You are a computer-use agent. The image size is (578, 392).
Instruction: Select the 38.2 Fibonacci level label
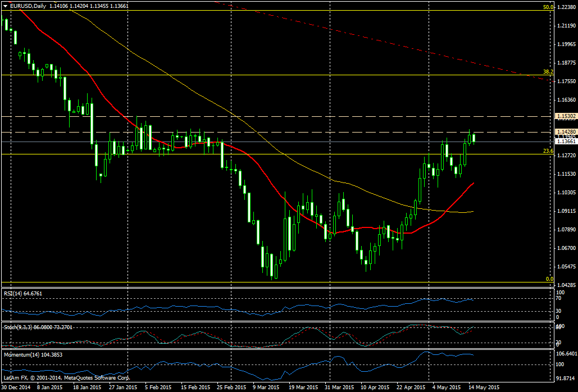[x=548, y=72]
